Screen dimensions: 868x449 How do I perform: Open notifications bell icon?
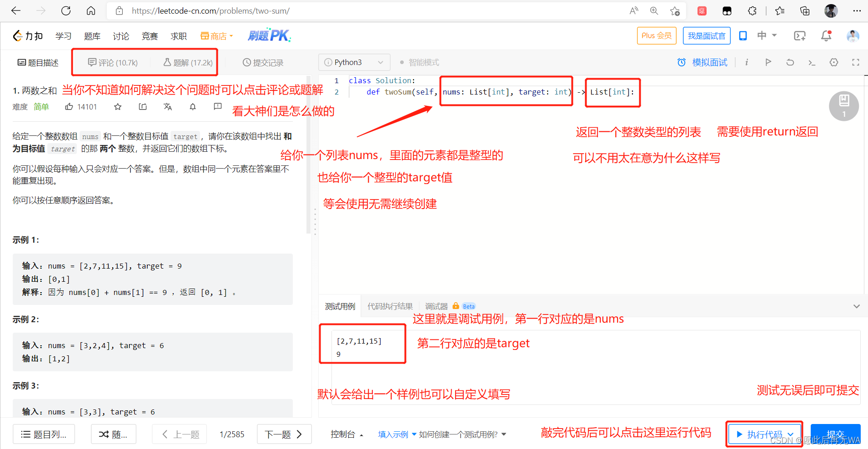click(826, 36)
